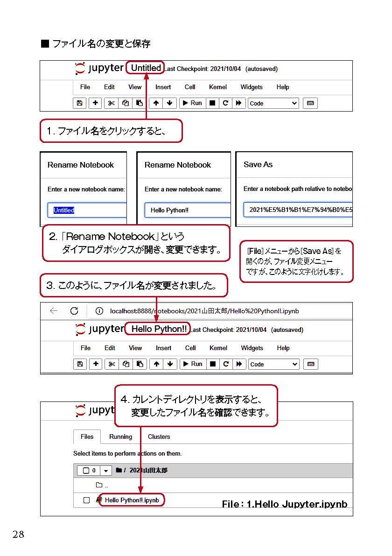Image resolution: width=392 pixels, height=556 pixels.
Task: Click the save icon in the Untitled notebook toolbar
Action: click(x=79, y=103)
